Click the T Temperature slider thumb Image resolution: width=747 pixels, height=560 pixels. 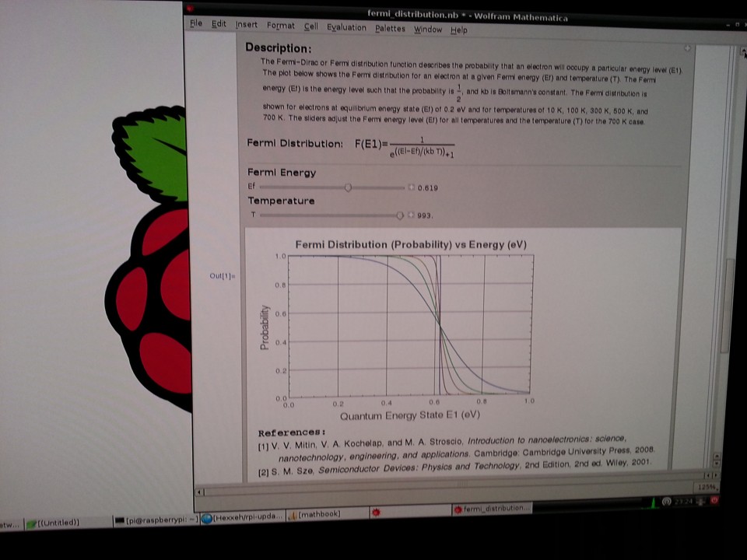point(400,215)
